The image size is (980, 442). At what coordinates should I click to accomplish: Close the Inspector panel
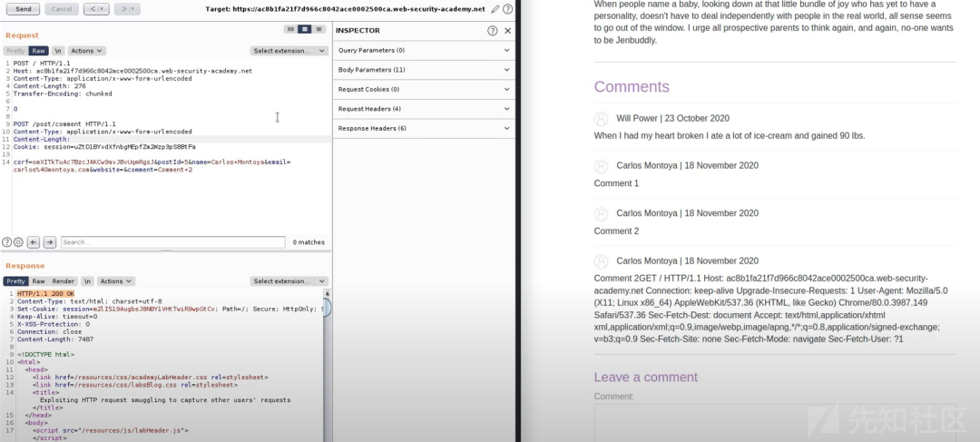(507, 31)
